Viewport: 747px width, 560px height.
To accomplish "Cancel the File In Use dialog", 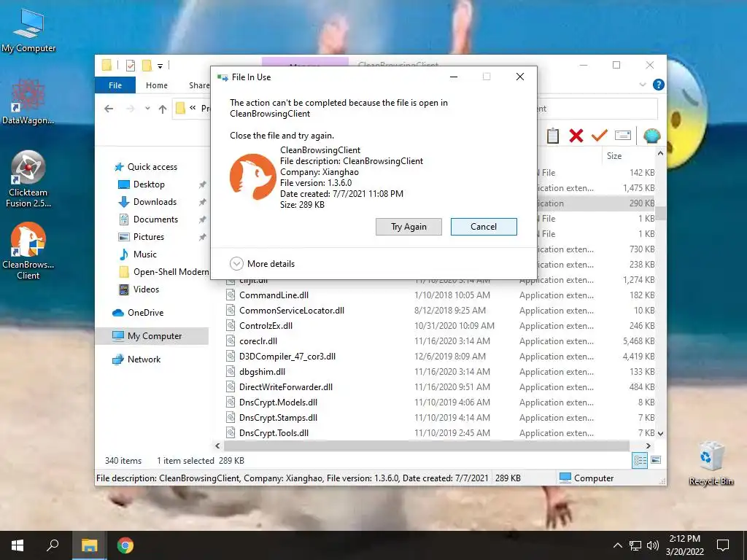I will (484, 227).
